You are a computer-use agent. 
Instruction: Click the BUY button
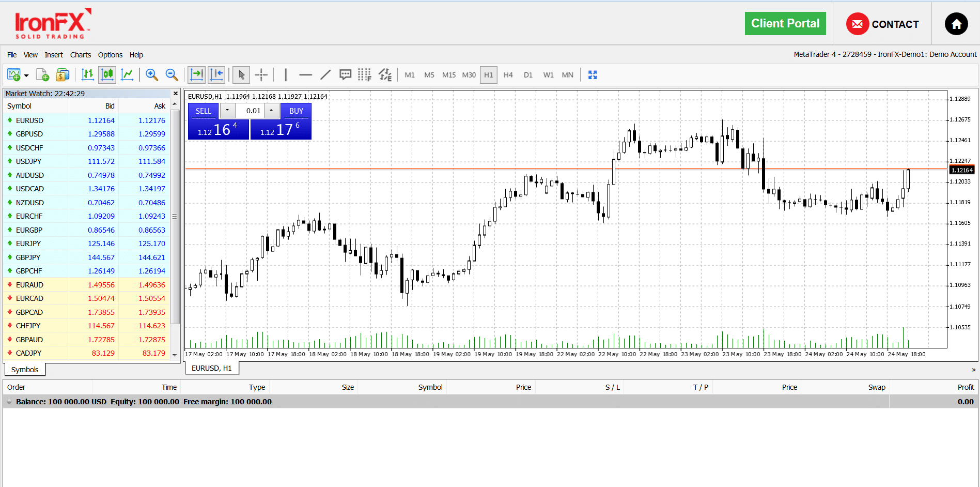point(296,111)
